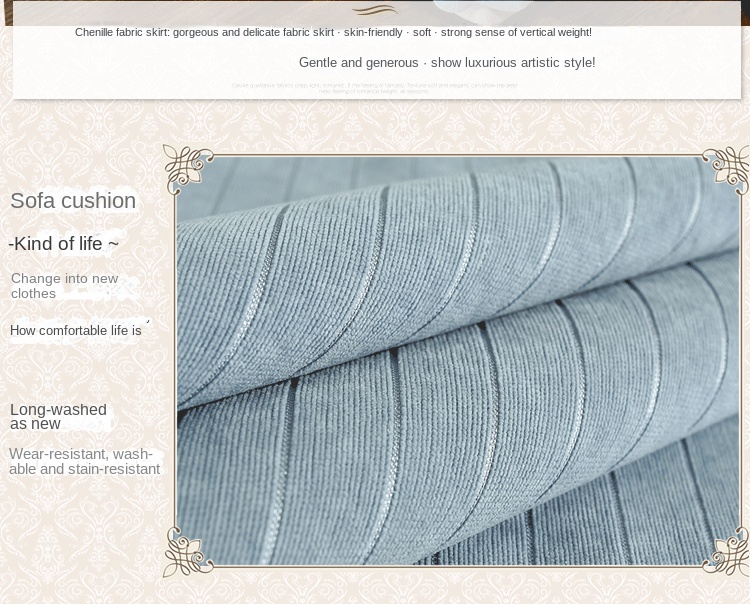750x604 pixels.
Task: Click the top-left ornate corner ornament
Action: click(188, 168)
